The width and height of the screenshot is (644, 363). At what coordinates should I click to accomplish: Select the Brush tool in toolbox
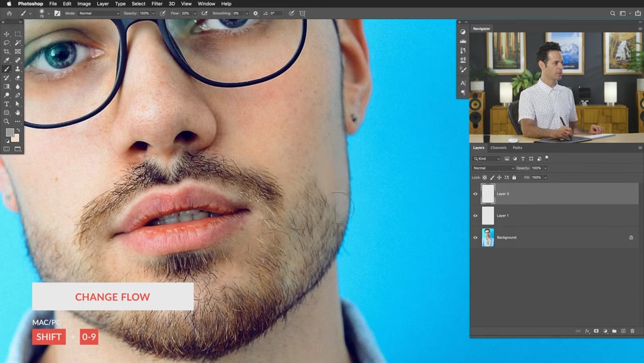[7, 69]
